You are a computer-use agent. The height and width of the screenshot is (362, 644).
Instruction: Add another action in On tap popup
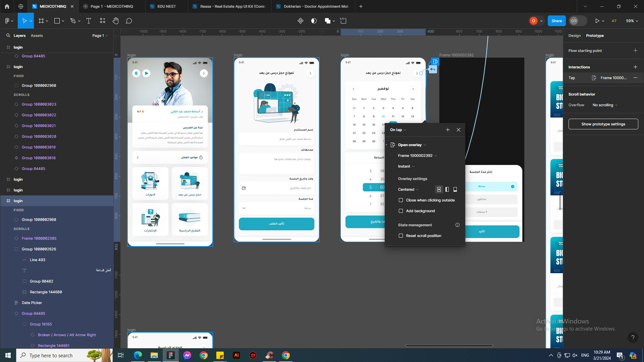(x=447, y=130)
